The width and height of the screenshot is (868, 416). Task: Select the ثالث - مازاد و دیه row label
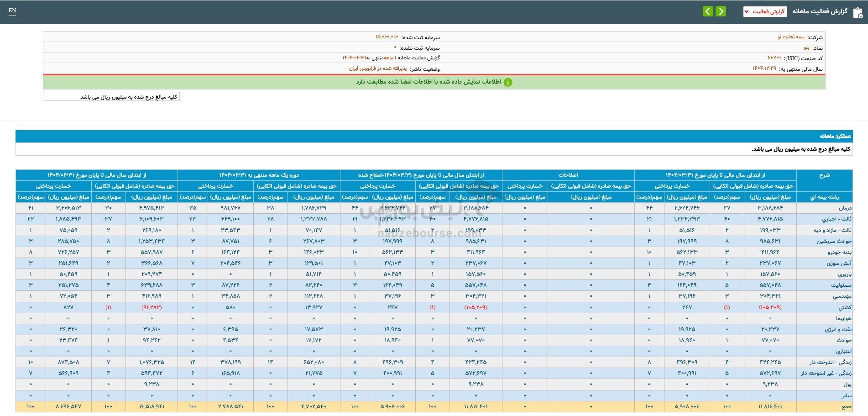(x=833, y=230)
